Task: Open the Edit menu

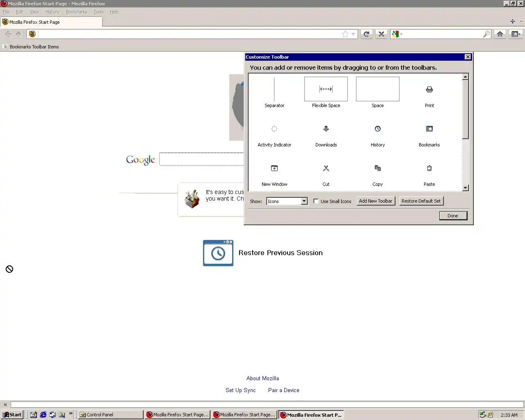Action: point(20,12)
